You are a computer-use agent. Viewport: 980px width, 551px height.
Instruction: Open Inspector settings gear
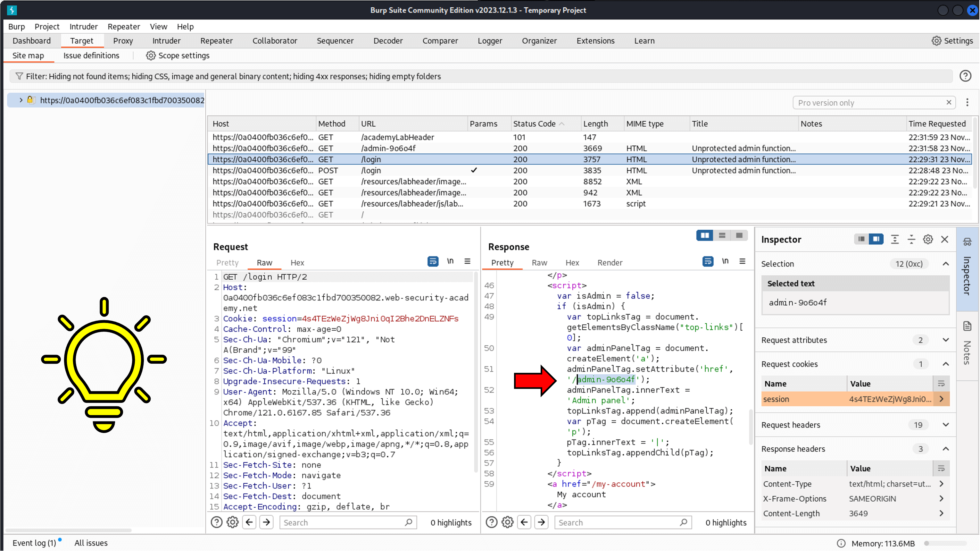click(928, 239)
